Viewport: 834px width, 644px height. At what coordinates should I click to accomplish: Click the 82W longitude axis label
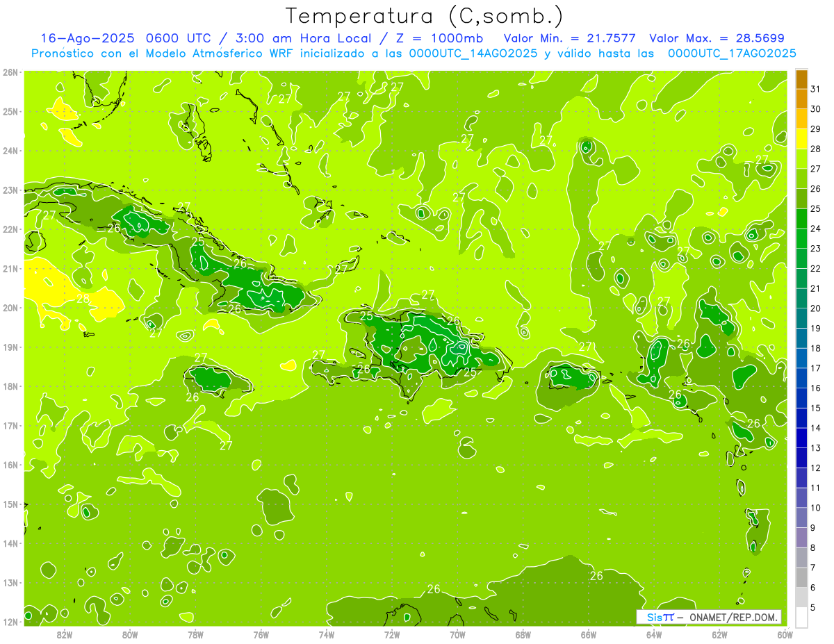coord(65,634)
